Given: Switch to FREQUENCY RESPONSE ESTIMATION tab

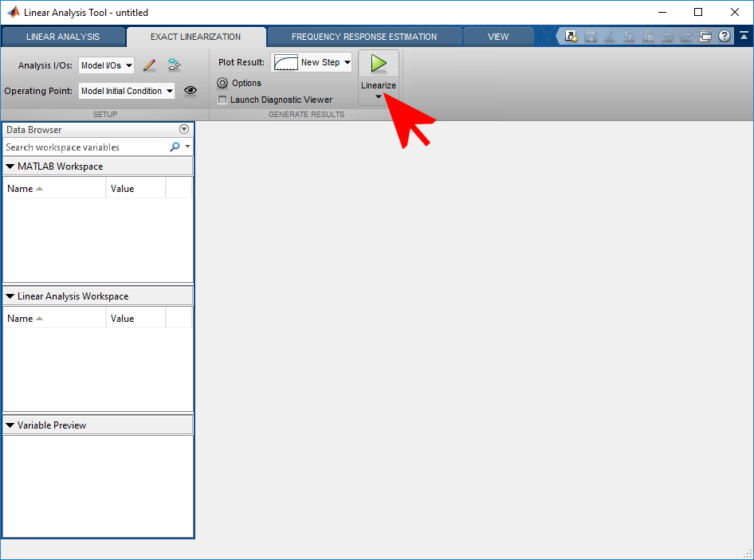Looking at the screenshot, I should [x=364, y=37].
